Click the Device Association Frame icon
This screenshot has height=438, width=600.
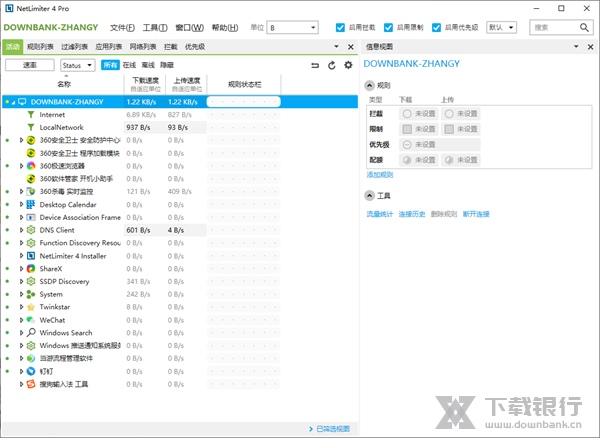[x=31, y=217]
